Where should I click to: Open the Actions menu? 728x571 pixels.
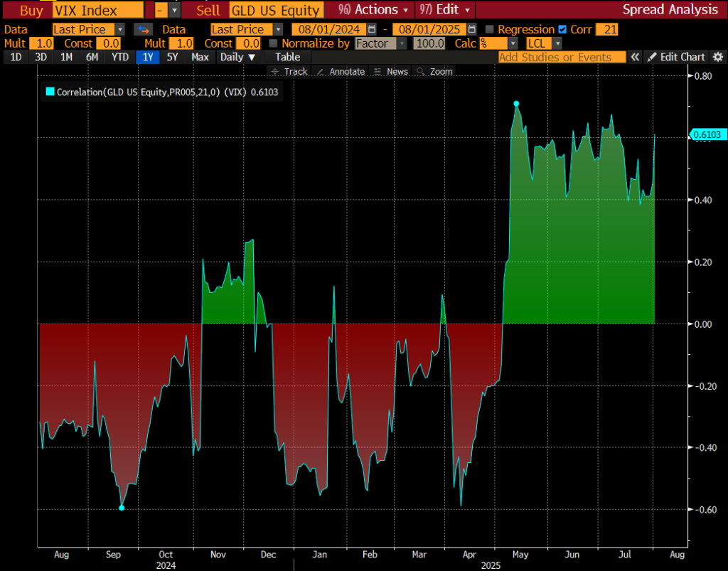click(x=375, y=9)
